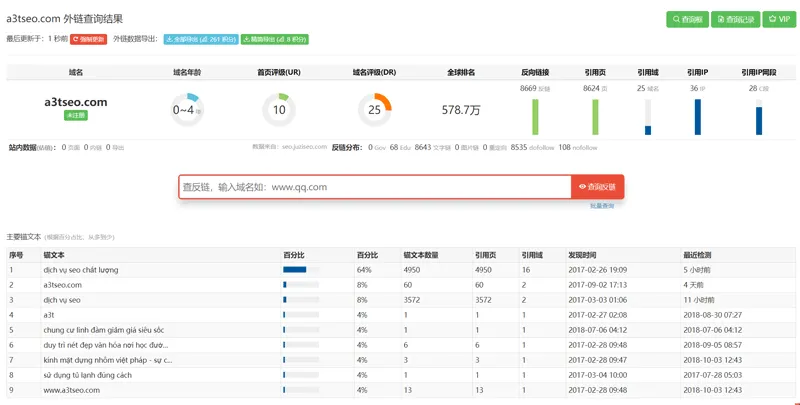Screen dimensions: 800x405
Task: Click the 最近检测 column header
Action: [697, 255]
